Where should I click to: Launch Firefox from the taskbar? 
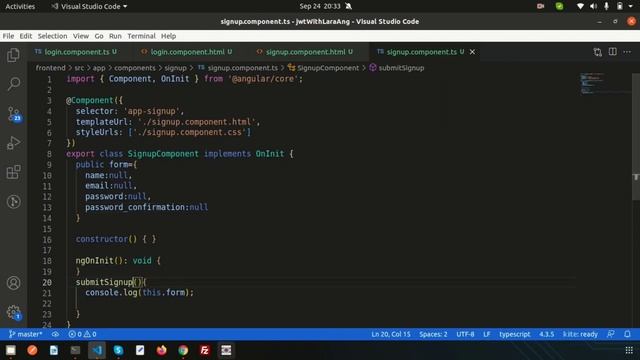click(162, 350)
